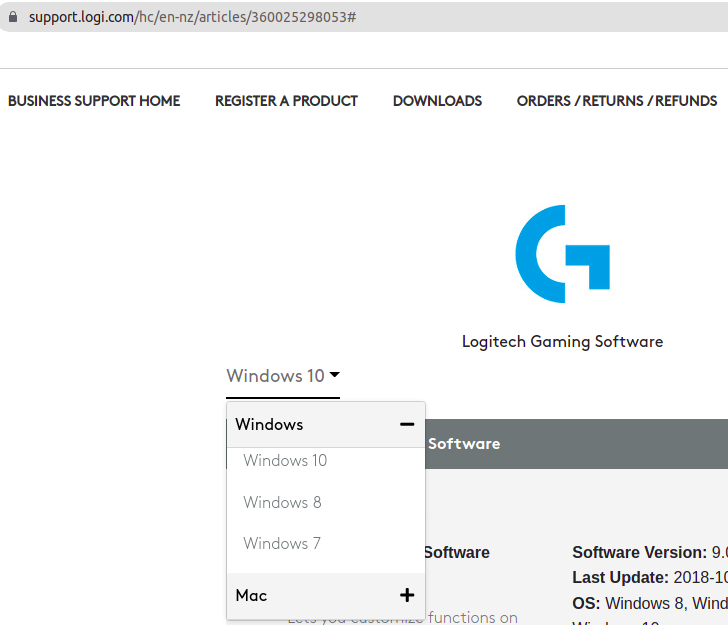
Task: Click the Last Update label text
Action: pyautogui.click(x=620, y=578)
